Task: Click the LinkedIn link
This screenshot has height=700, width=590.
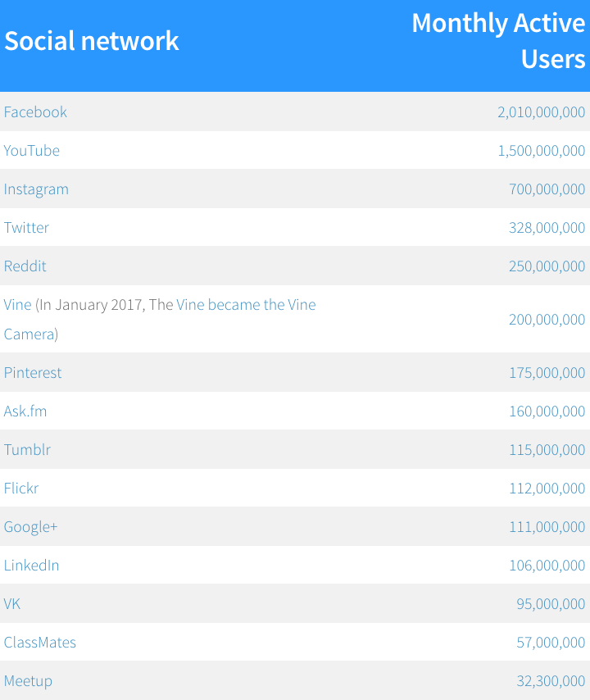Action: (32, 566)
